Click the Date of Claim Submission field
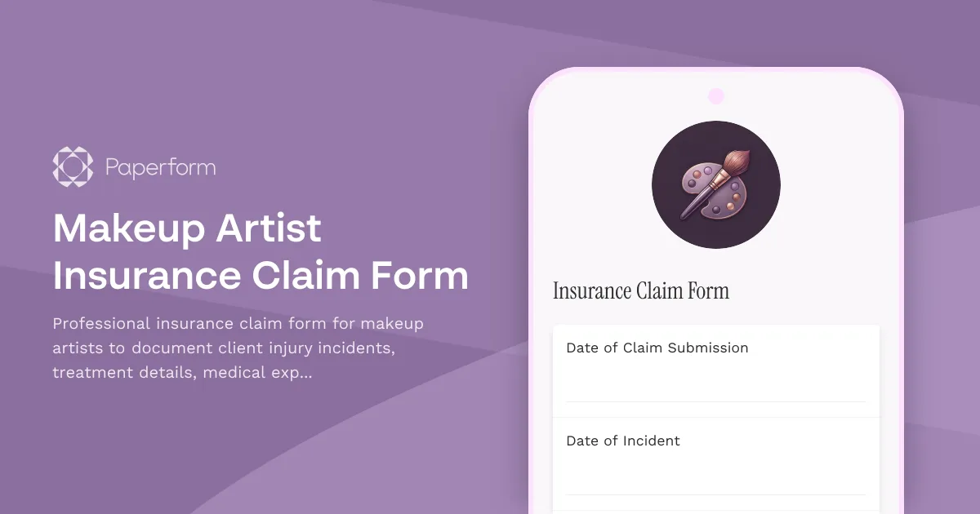Screen dimensions: 980x514 657,348
